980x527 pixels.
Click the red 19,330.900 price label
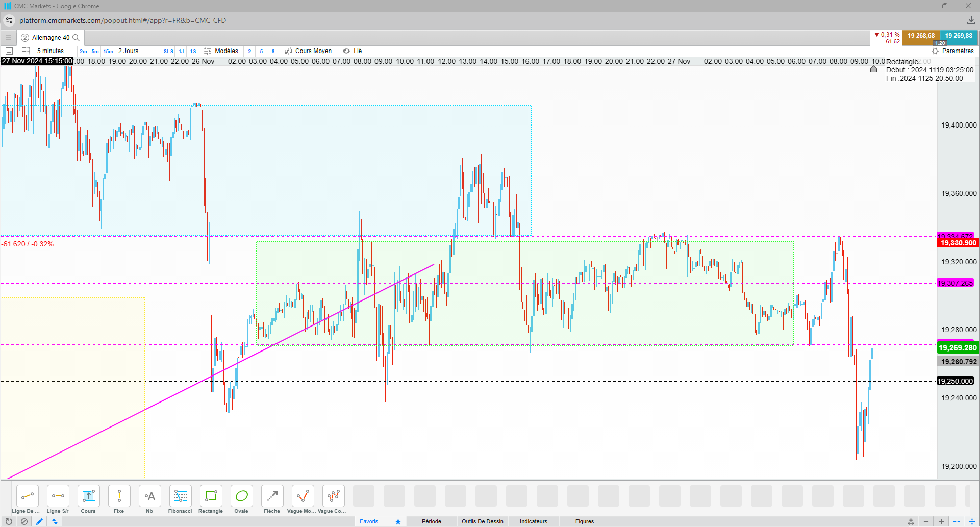coord(958,243)
